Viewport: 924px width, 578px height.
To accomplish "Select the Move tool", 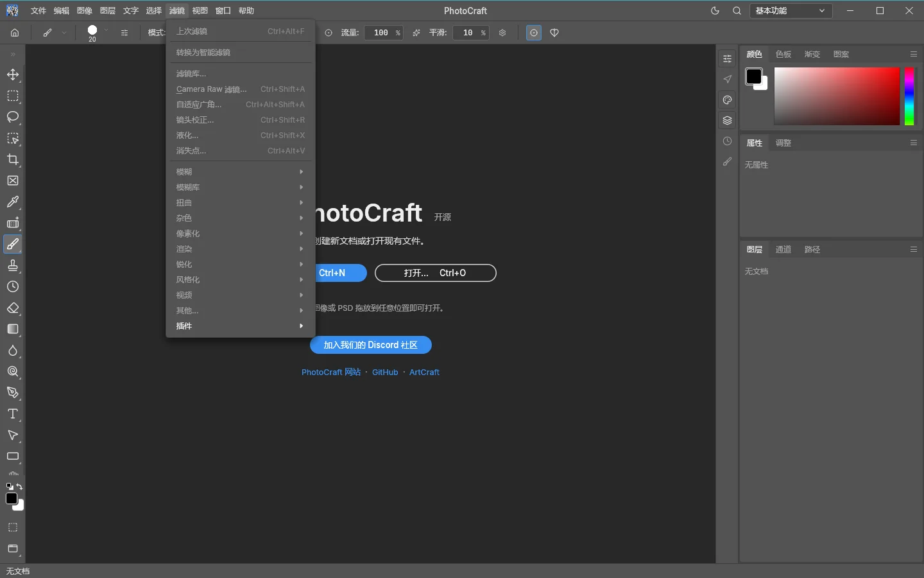I will click(x=12, y=74).
